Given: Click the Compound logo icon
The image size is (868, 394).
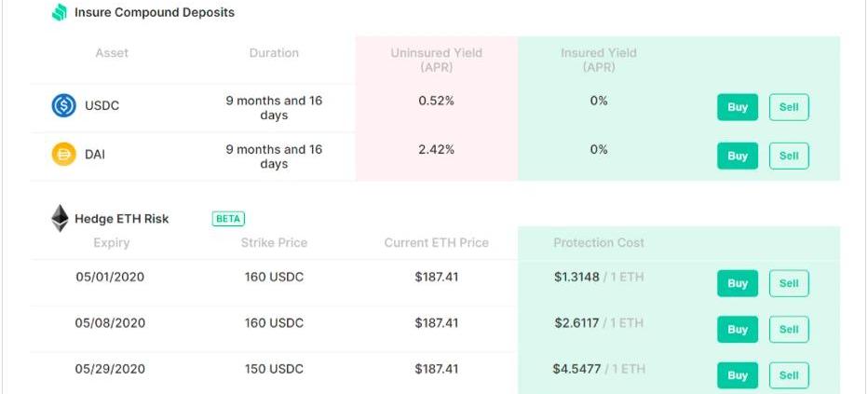Looking at the screenshot, I should (60, 12).
